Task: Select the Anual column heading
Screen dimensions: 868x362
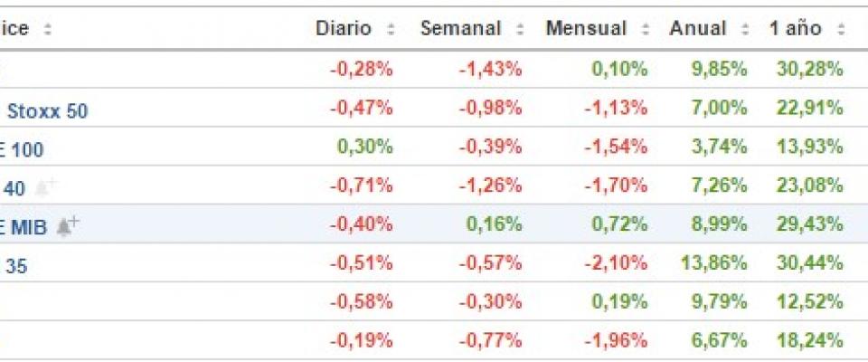Action: 699,28
